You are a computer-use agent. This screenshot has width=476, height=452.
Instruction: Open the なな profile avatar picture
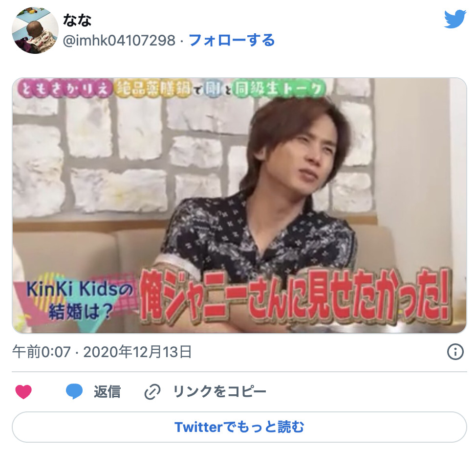click(35, 30)
